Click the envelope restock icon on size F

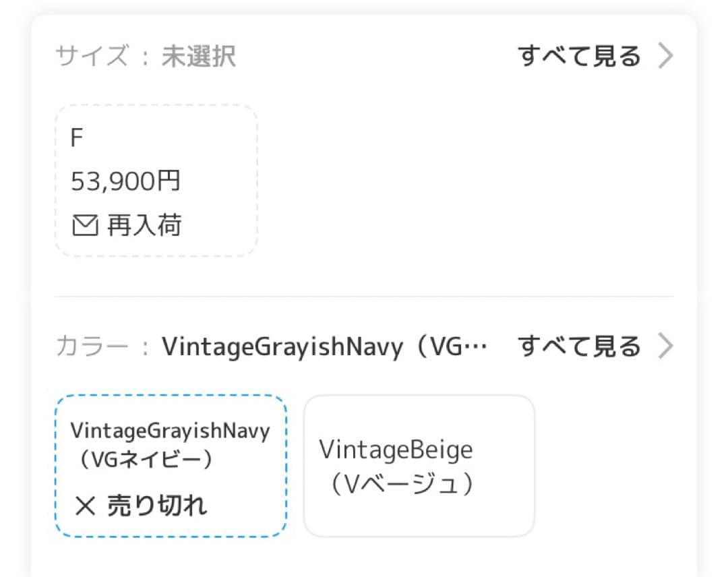[84, 224]
